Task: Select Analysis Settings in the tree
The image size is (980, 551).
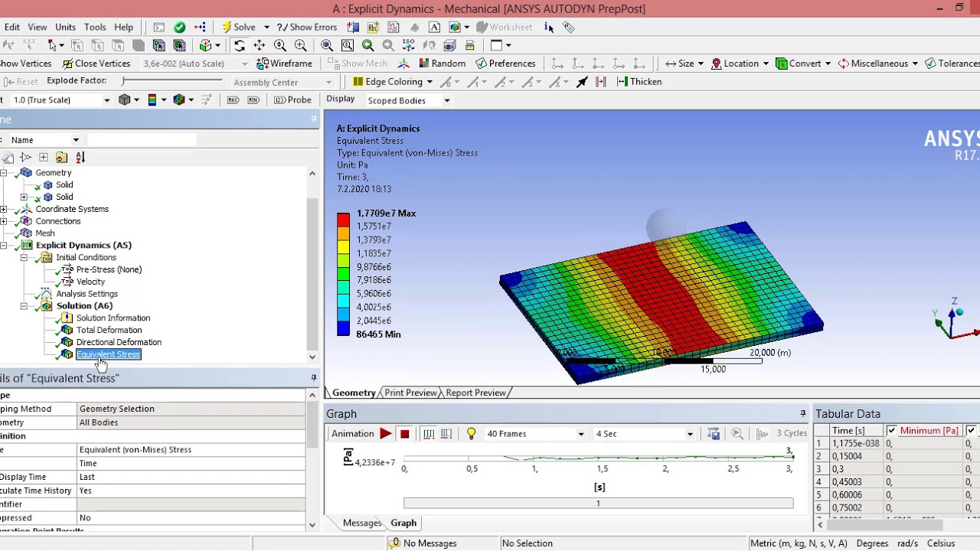Action: [87, 294]
